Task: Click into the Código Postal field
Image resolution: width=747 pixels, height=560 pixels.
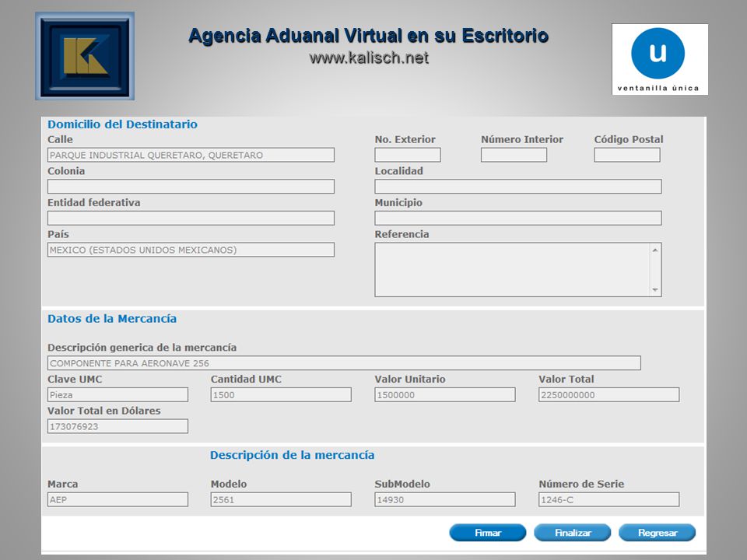Action: (x=627, y=155)
